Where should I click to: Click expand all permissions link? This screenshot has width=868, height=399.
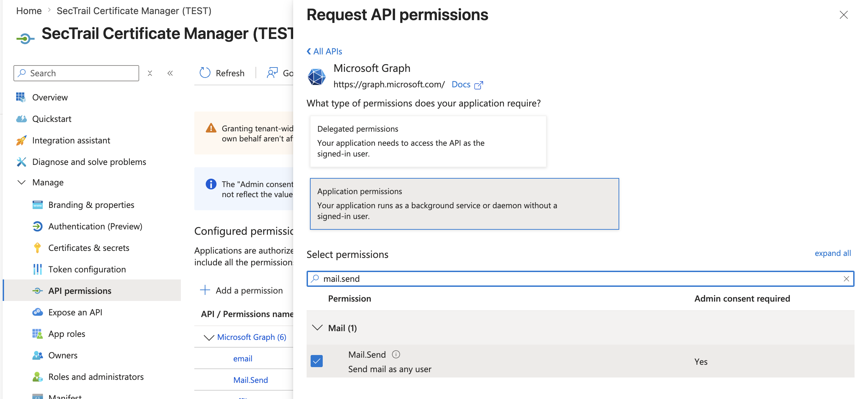[x=832, y=253]
